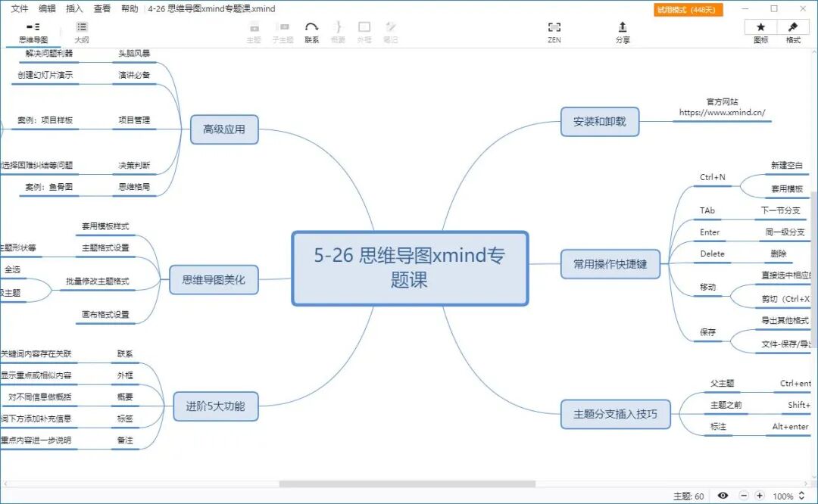818x504 pixels.
Task: Enter ZEN mode
Action: tap(554, 33)
